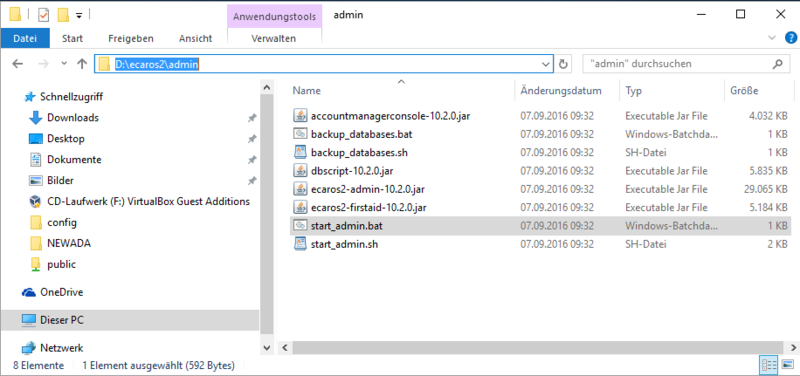Switch to details view layout

pyautogui.click(x=769, y=365)
